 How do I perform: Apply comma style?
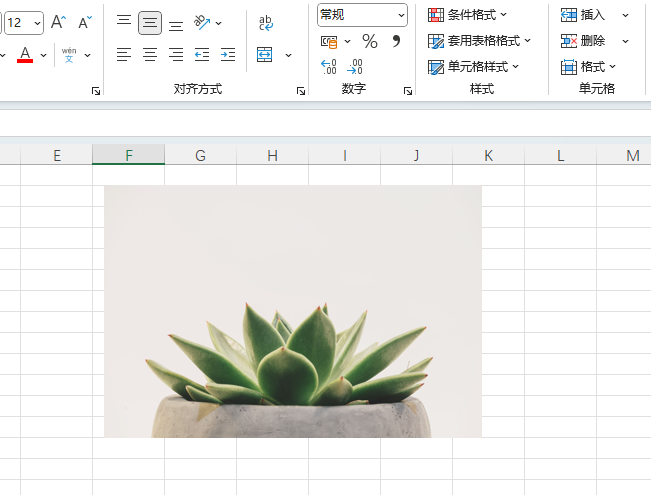pos(396,41)
